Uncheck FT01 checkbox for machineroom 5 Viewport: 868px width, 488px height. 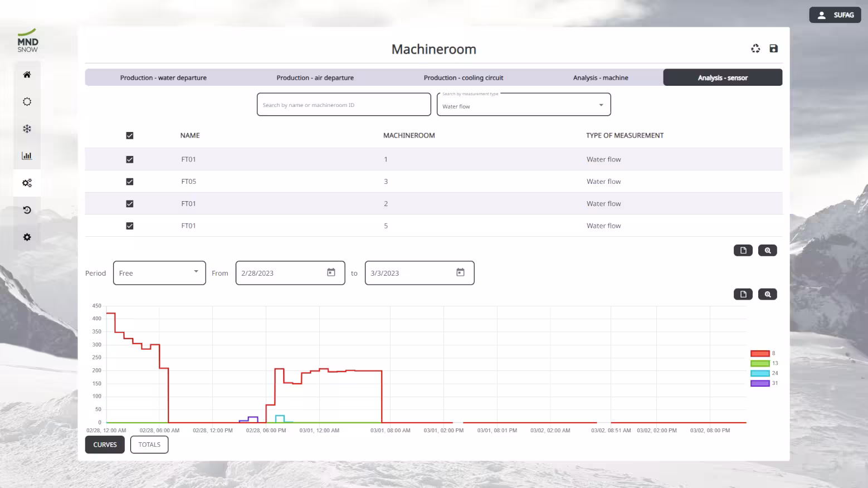tap(130, 226)
